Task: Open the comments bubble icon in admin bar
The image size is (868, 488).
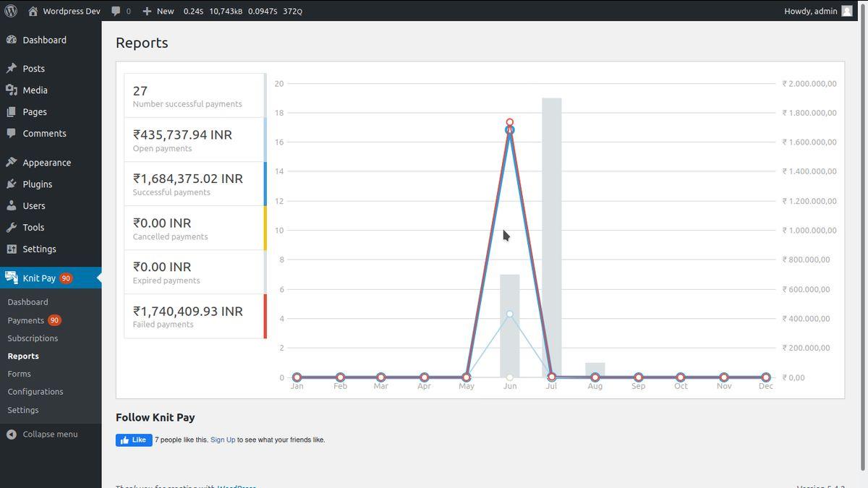Action: (116, 11)
